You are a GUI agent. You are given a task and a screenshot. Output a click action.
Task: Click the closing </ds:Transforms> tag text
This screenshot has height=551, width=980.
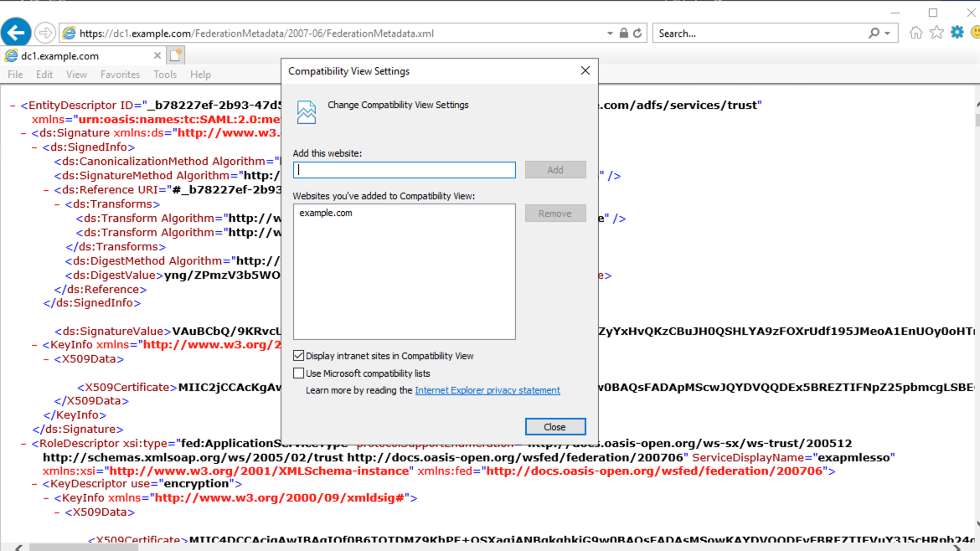click(x=116, y=247)
